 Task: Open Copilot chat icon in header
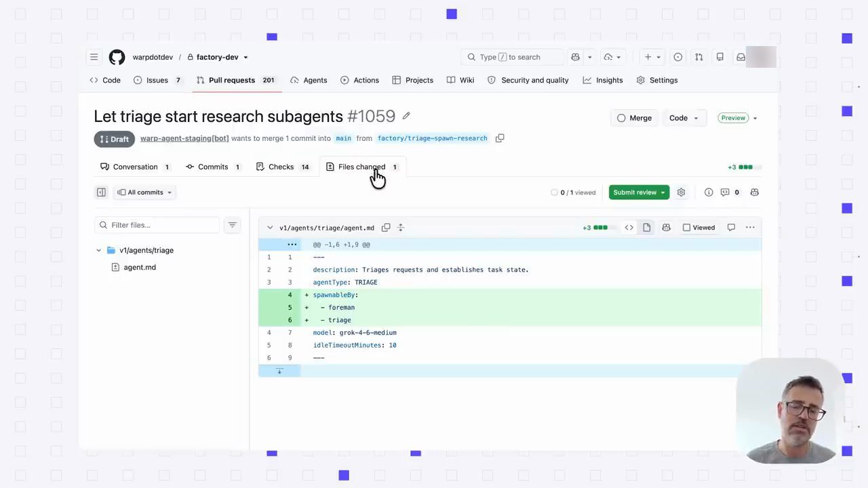coord(575,57)
